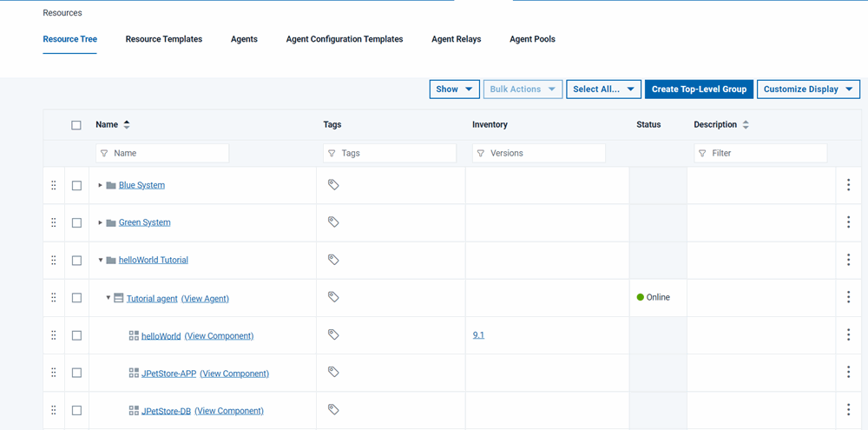Open the actions menu for Tutorial agent row
This screenshot has width=868, height=430.
[x=848, y=297]
